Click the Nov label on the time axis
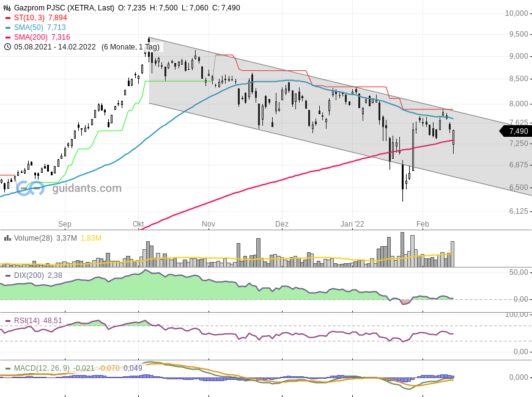The width and height of the screenshot is (532, 397). [209, 224]
